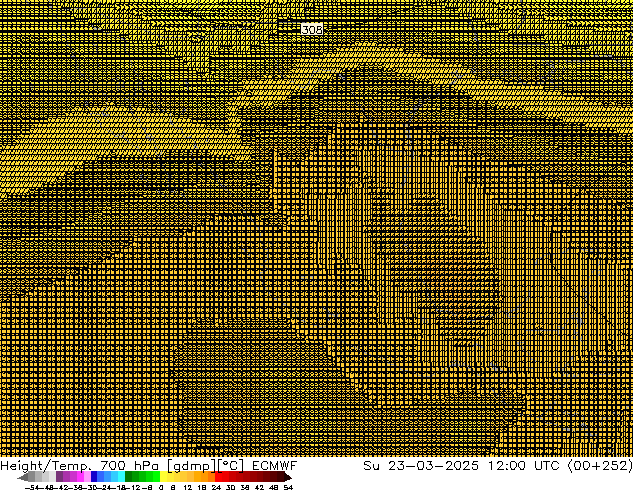
Task: Click the 308 contour height label
Action: point(312,30)
